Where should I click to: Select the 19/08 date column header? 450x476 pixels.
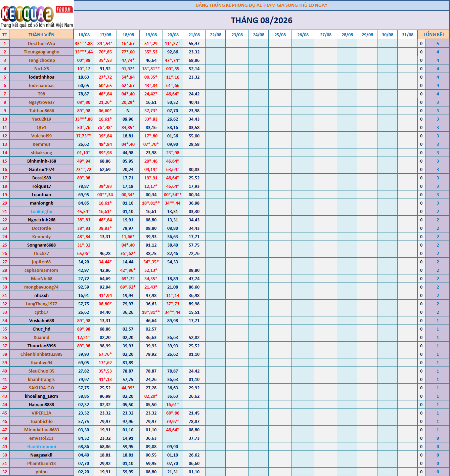click(151, 35)
